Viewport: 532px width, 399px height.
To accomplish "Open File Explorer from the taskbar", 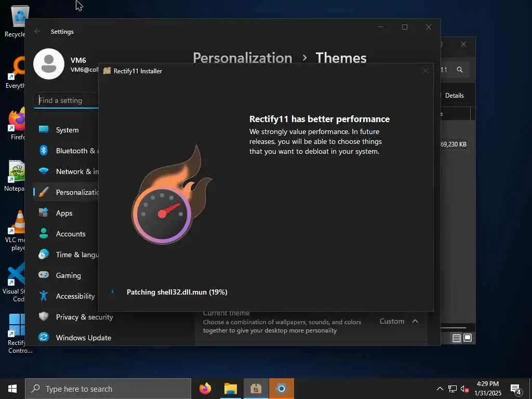I will (230, 389).
